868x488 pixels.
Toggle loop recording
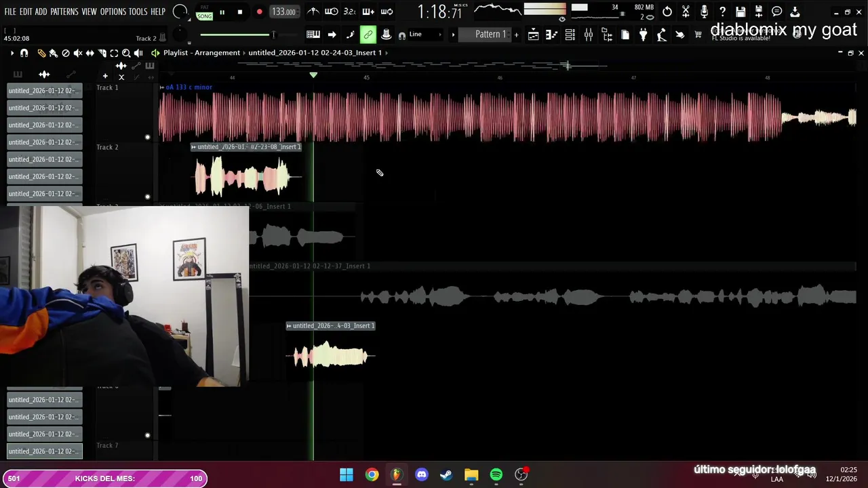click(387, 12)
